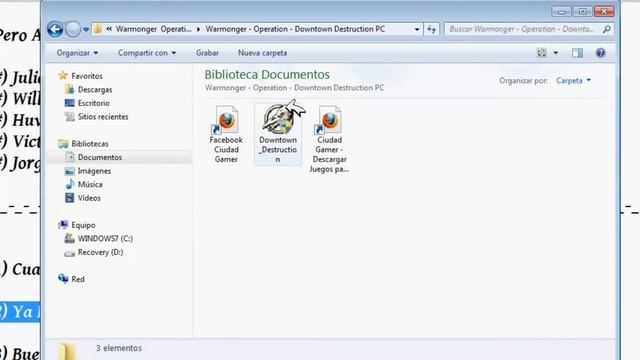This screenshot has height=360, width=640.
Task: Open Help with the question mark icon
Action: (600, 53)
